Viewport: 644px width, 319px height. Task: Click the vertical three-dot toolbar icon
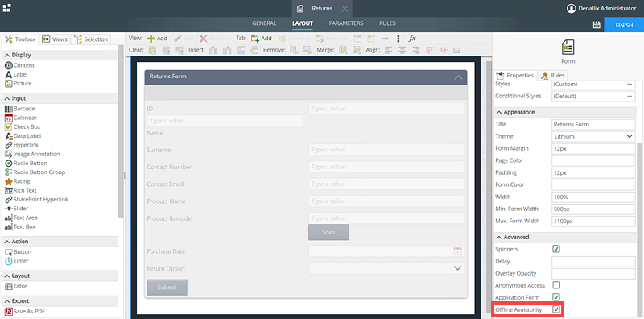[398, 38]
